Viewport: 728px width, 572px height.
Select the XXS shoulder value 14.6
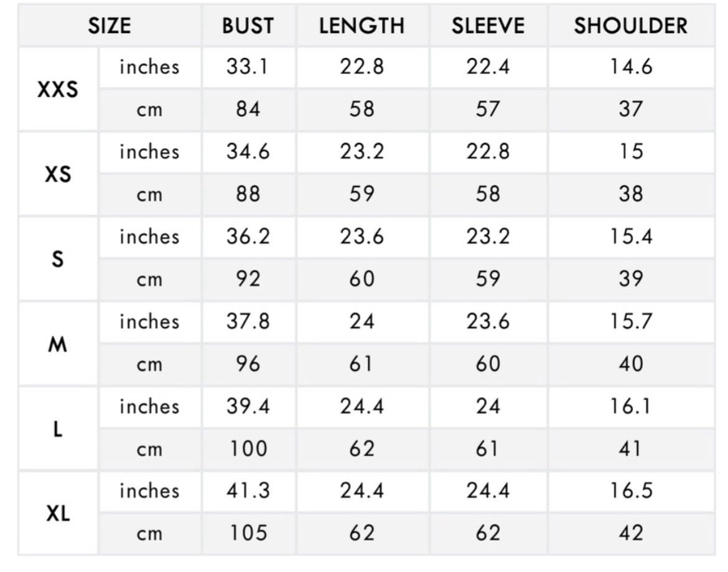point(631,67)
